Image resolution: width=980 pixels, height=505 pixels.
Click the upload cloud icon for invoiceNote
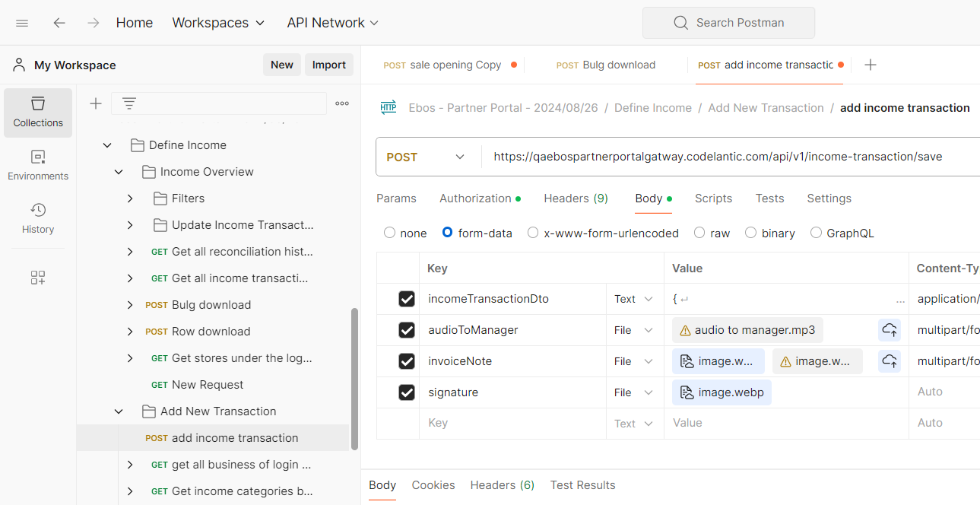[x=890, y=361]
